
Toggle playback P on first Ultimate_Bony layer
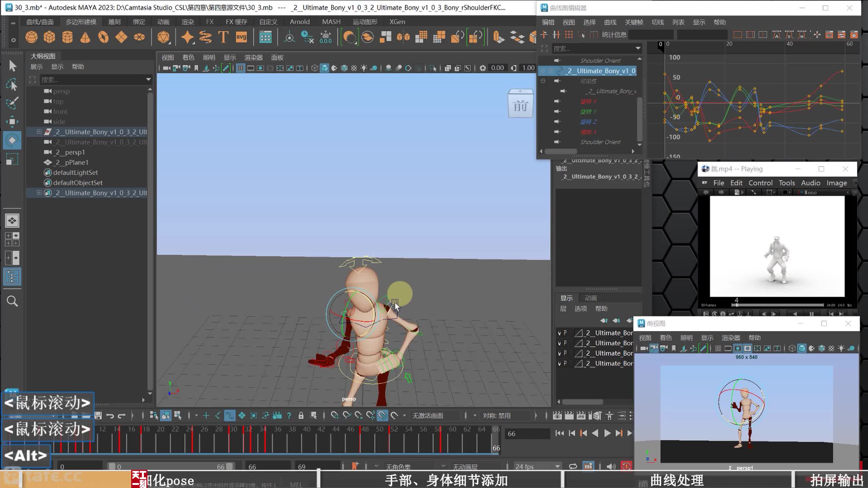[x=565, y=333]
